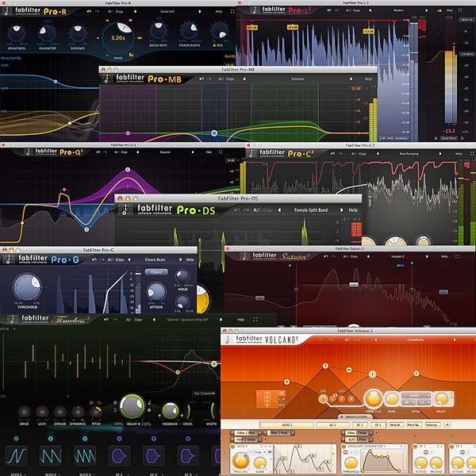Click the Threshold knob in Pro-G
Screen dimensions: 476x476
[x=27, y=287]
